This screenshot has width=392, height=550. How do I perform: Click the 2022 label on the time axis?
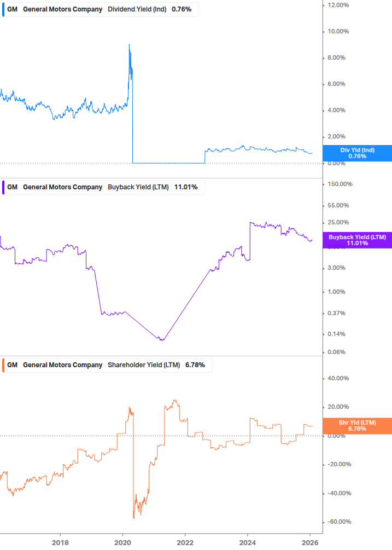point(185,543)
